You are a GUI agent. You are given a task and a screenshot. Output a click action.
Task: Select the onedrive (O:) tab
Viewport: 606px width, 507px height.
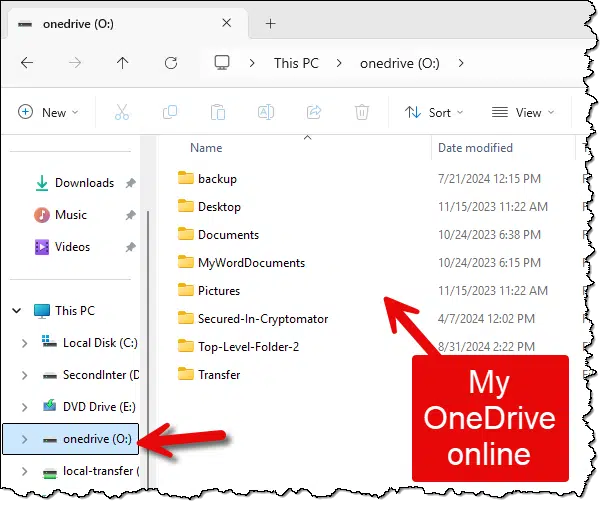point(126,24)
